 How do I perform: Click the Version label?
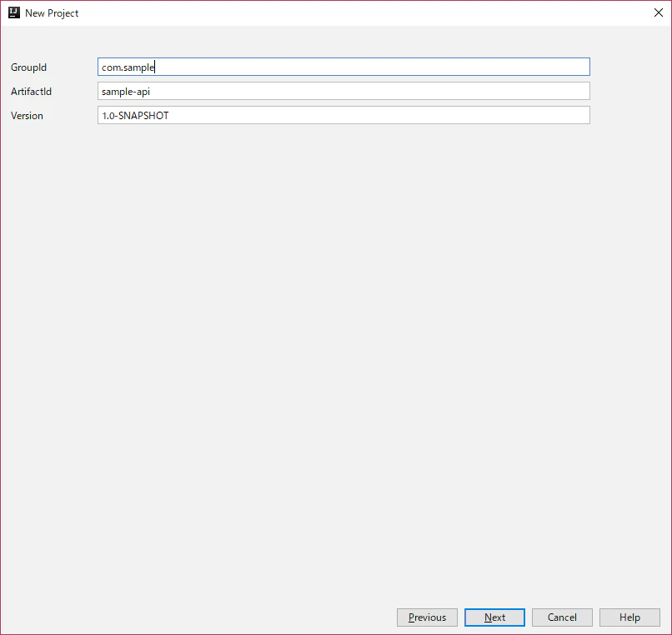27,116
